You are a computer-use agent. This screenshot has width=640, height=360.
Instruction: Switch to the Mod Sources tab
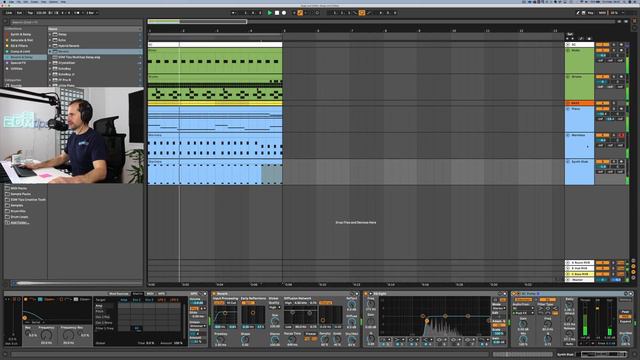118,294
